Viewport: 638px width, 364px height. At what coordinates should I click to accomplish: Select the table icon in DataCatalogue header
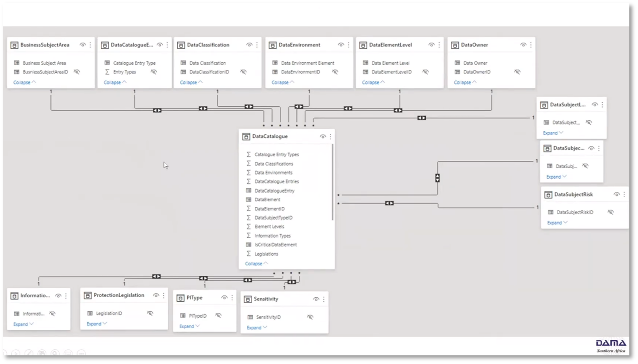pyautogui.click(x=246, y=136)
